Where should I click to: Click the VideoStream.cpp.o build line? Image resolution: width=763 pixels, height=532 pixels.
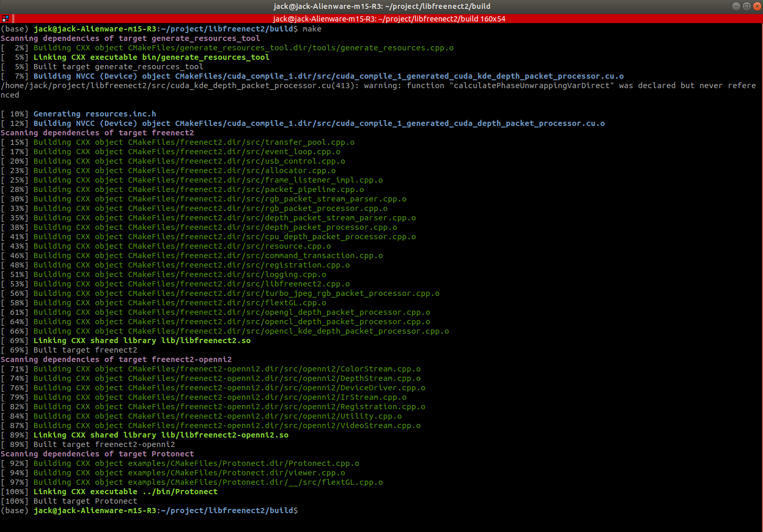point(210,425)
